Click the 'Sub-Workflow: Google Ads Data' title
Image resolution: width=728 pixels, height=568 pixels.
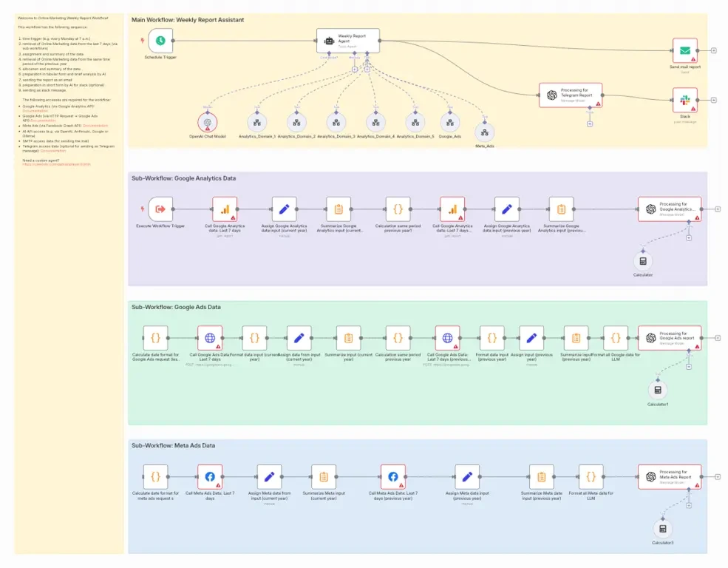[x=176, y=307]
